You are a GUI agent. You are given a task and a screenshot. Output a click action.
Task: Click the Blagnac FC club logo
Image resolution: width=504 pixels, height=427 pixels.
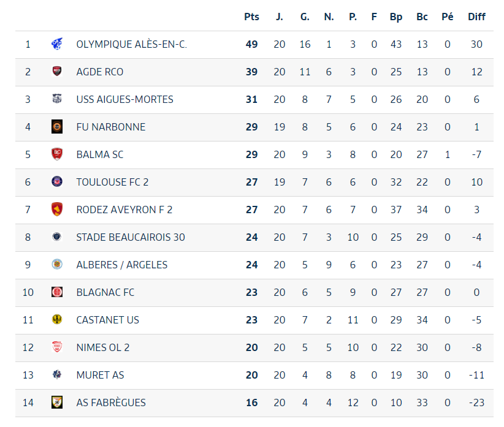point(57,292)
